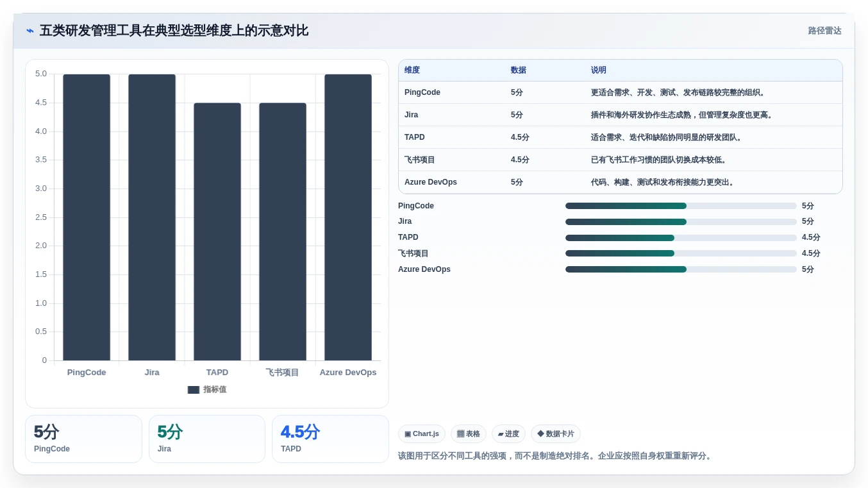Click the 4.5分 value beside TAPD progress
Viewport: 868px width, 488px height.
(811, 237)
